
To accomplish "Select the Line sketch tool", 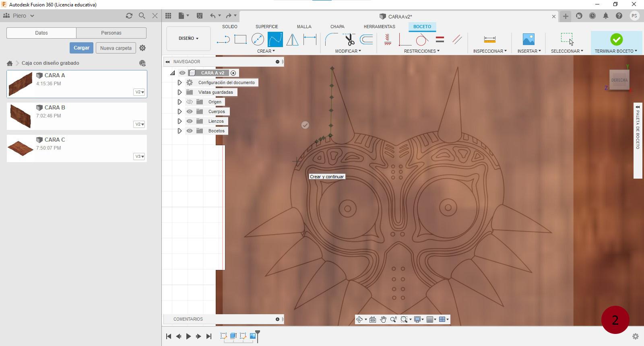I will (x=223, y=39).
